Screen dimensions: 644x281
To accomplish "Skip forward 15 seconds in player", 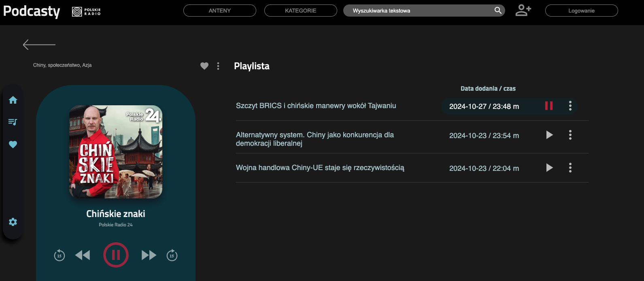I will click(172, 255).
